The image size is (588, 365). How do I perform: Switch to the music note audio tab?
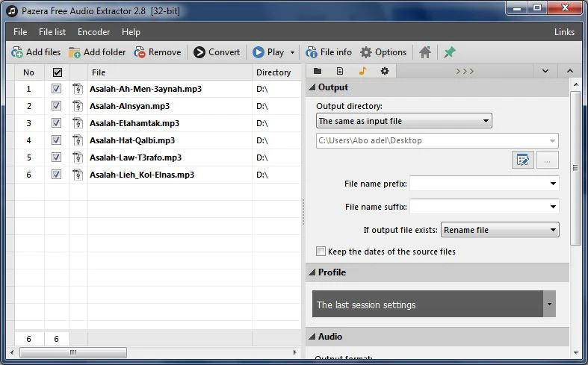pos(362,71)
